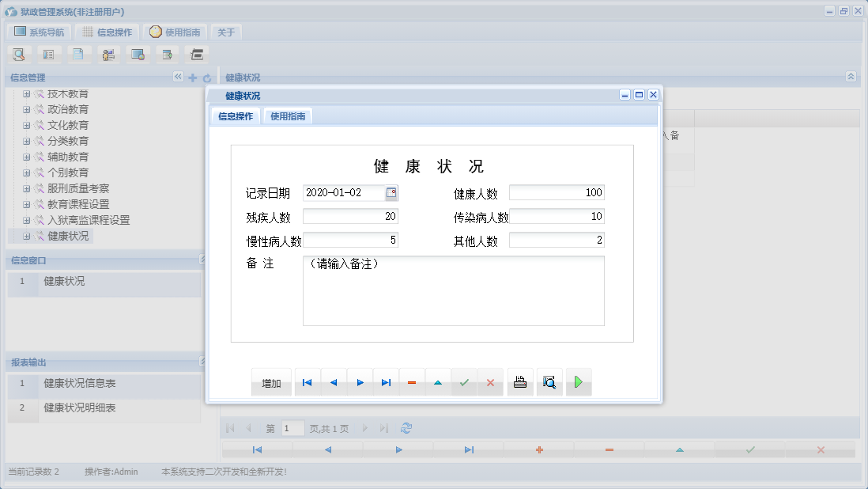Click the 增加 button to add a record
Screen dimensions: 868x489
tap(270, 381)
